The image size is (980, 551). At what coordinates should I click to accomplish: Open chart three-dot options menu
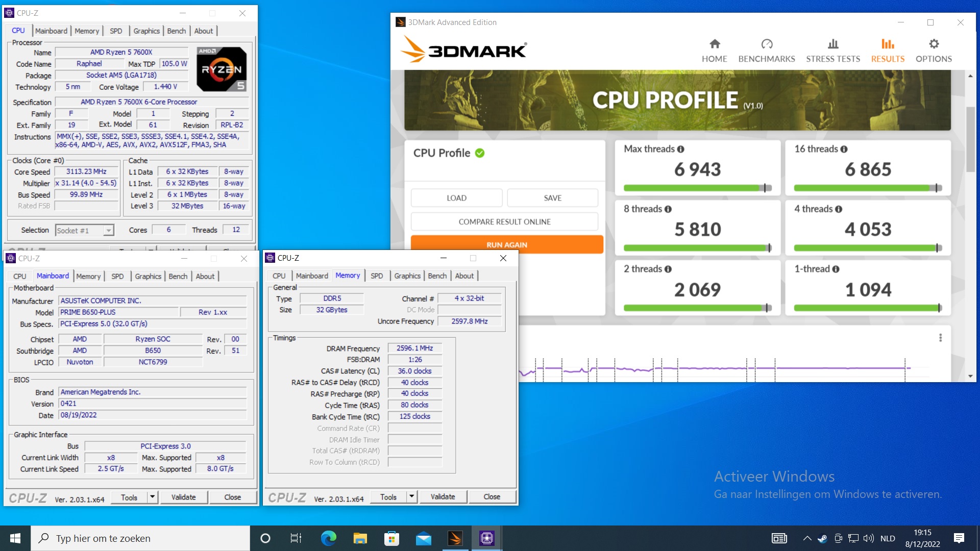[940, 338]
